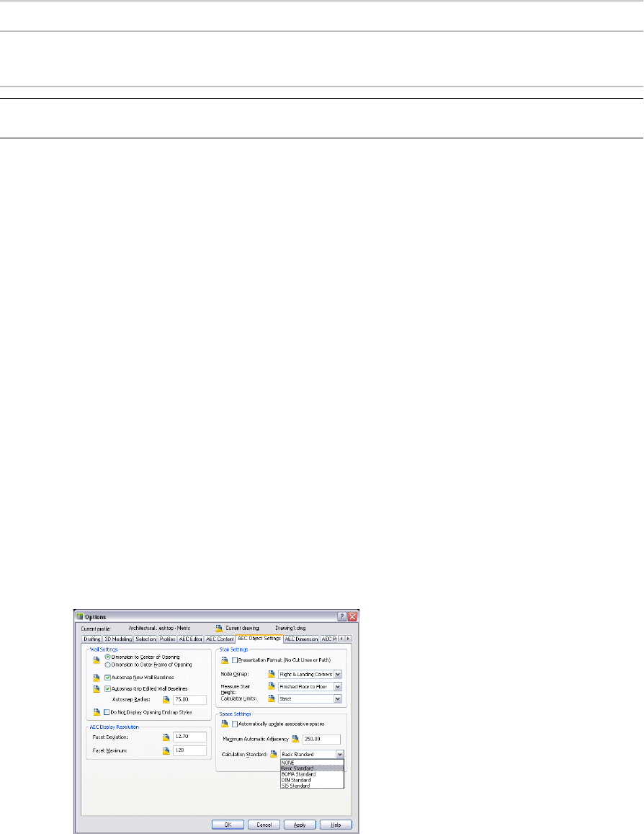Click drawing icon next to Measure Stair Height dropdown

[272, 687]
